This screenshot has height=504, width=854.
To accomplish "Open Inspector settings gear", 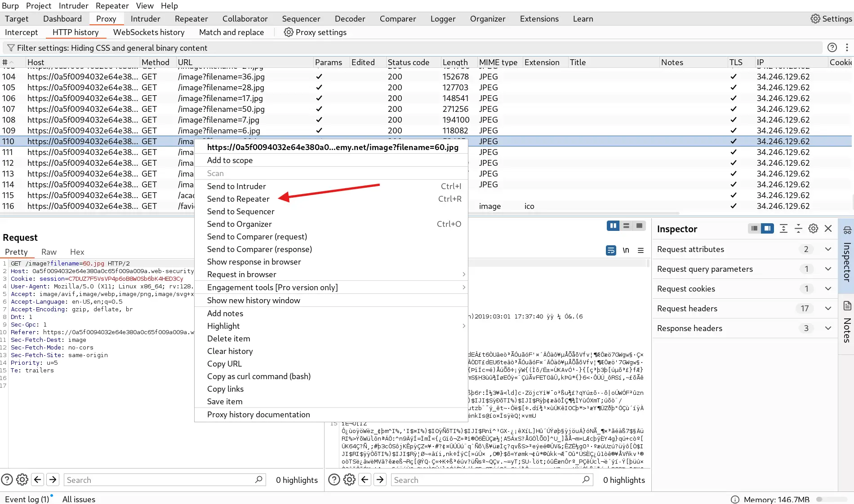I will (813, 229).
